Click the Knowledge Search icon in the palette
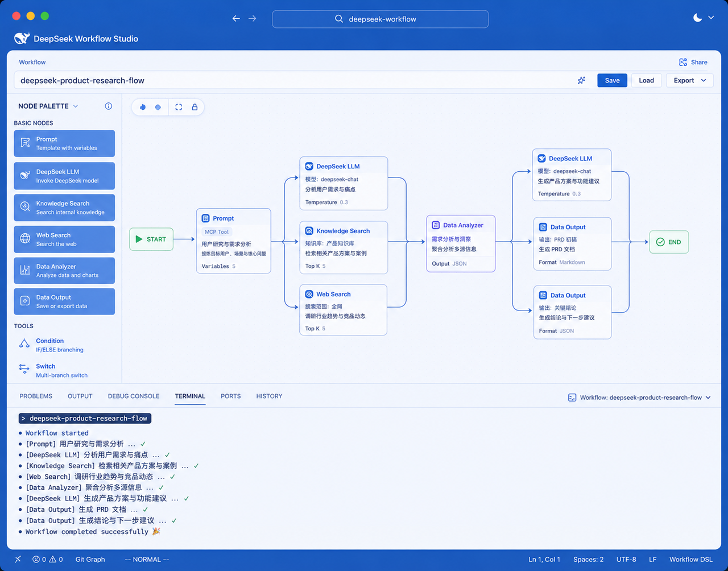 tap(25, 207)
